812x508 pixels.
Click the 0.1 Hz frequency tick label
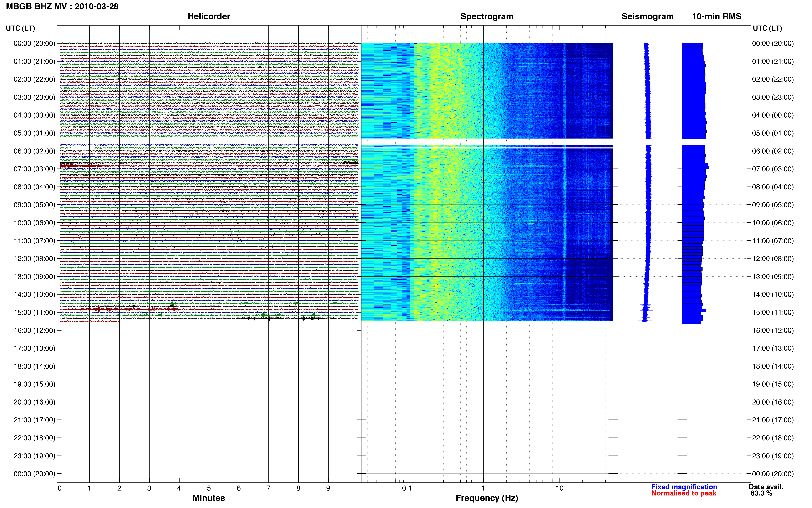click(407, 488)
